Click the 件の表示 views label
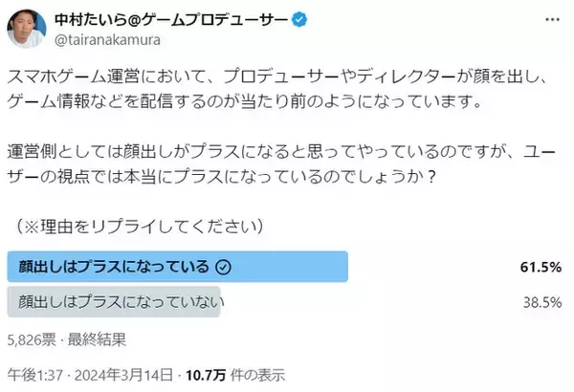The height and width of the screenshot is (392, 574). point(256,373)
